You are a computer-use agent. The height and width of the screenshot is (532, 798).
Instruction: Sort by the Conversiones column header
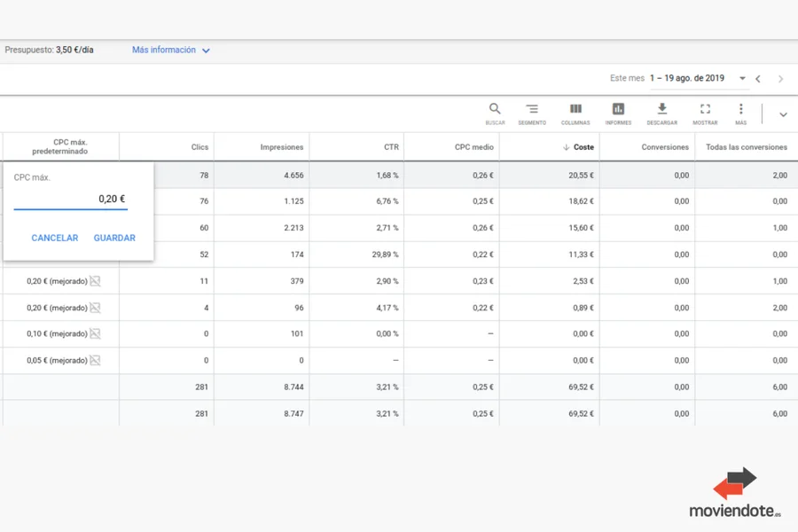pyautogui.click(x=665, y=147)
